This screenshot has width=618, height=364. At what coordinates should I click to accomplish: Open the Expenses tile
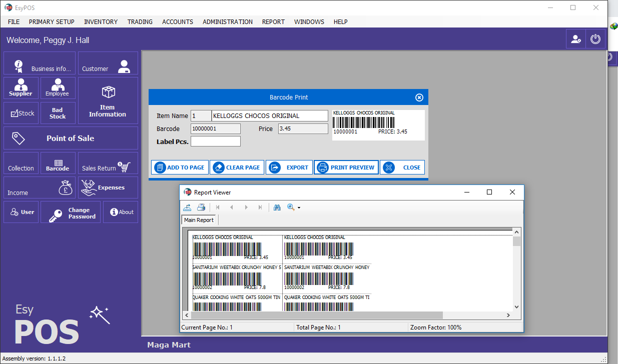(108, 187)
